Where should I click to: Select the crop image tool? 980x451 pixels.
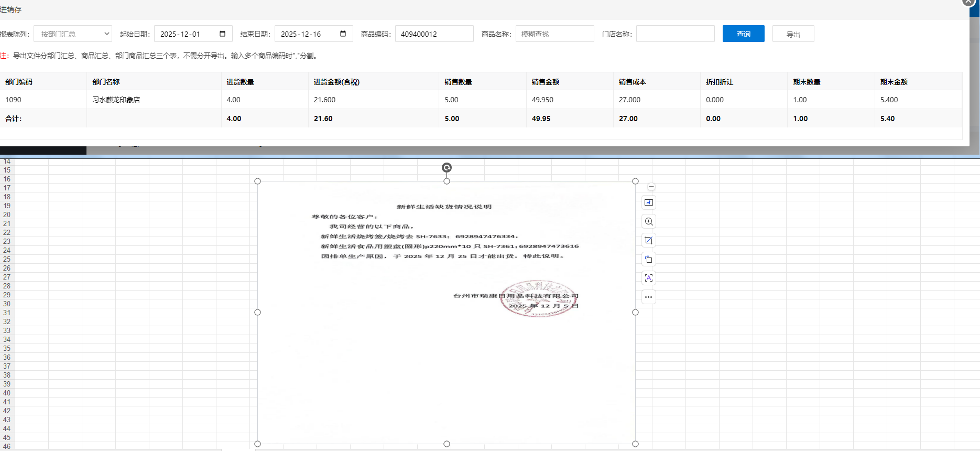click(x=649, y=240)
